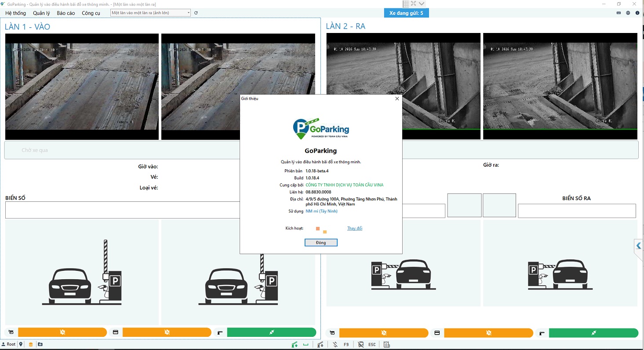This screenshot has width=644, height=350.
Task: Toggle the lane 2 barrier green connection bar
Action: point(593,333)
